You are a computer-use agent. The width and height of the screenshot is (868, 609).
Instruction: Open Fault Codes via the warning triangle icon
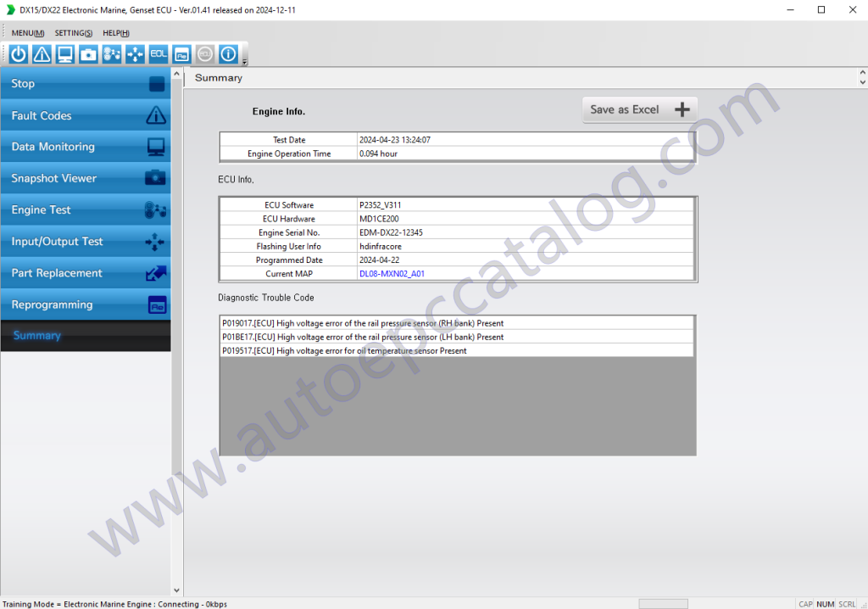click(41, 53)
